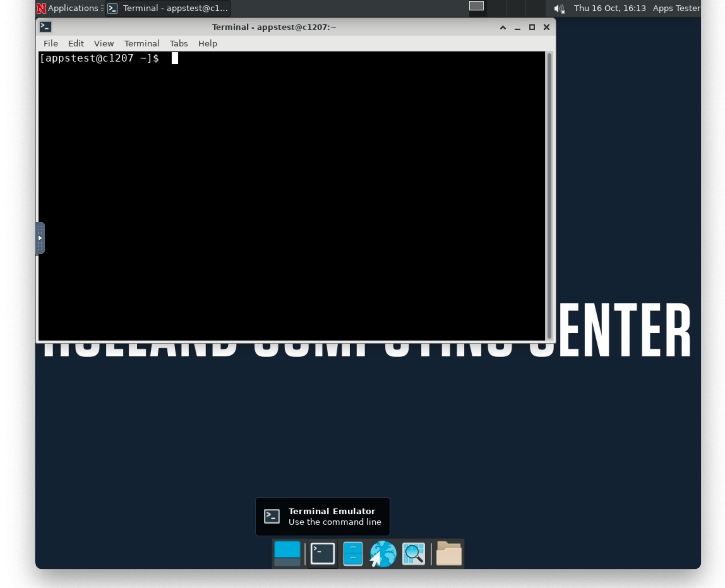Roll up the window with arrow button
The width and height of the screenshot is (725, 588).
click(x=503, y=27)
